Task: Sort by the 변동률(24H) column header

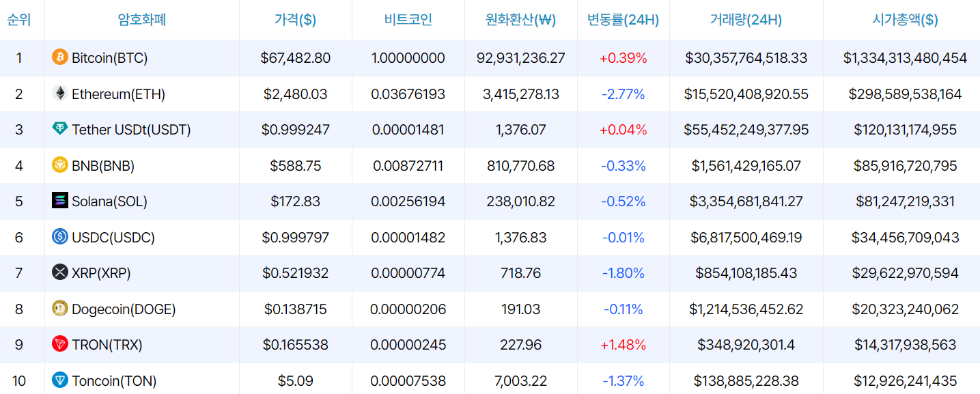Action: point(623,20)
